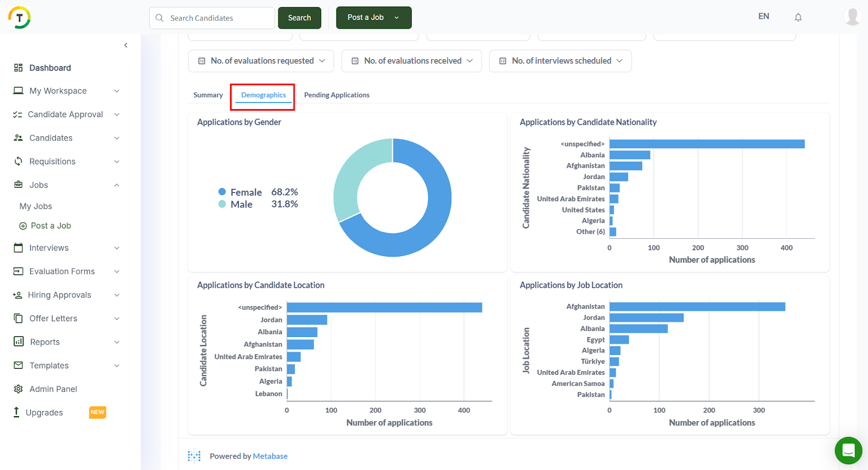This screenshot has height=470, width=868.
Task: Click the Talentera logo icon
Action: tap(20, 17)
